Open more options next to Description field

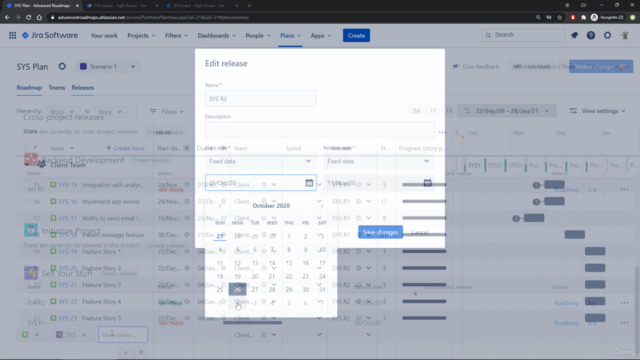pyautogui.click(x=442, y=132)
